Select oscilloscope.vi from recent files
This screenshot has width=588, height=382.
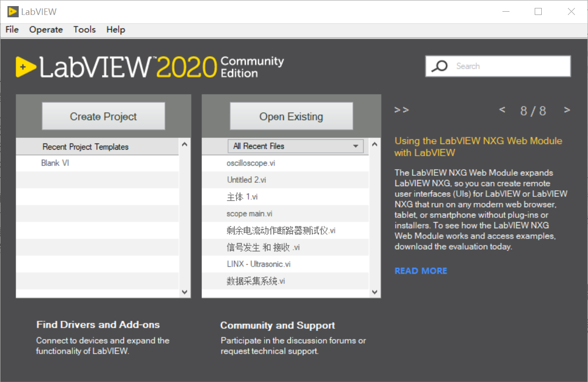252,163
